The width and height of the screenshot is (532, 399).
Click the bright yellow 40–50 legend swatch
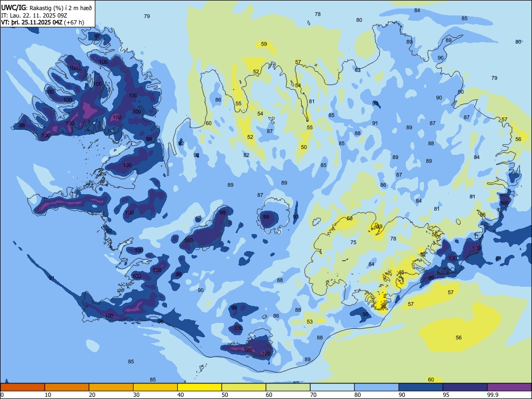pos(199,387)
